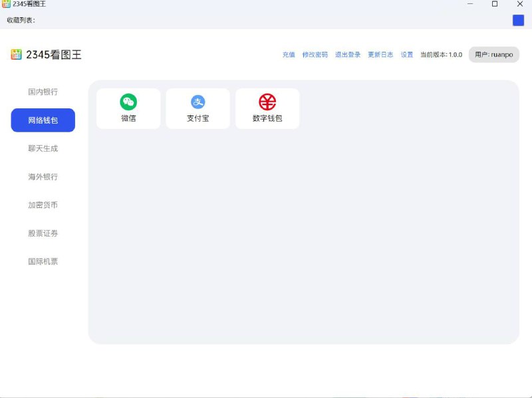This screenshot has height=398, width=532.
Task: Switch to 国内银行 category
Action: click(x=43, y=92)
